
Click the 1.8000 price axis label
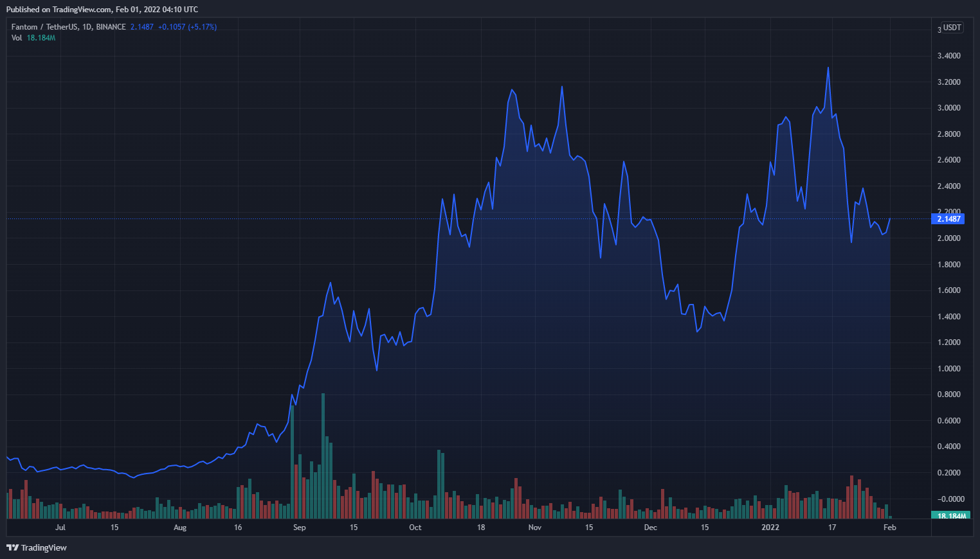coord(949,265)
